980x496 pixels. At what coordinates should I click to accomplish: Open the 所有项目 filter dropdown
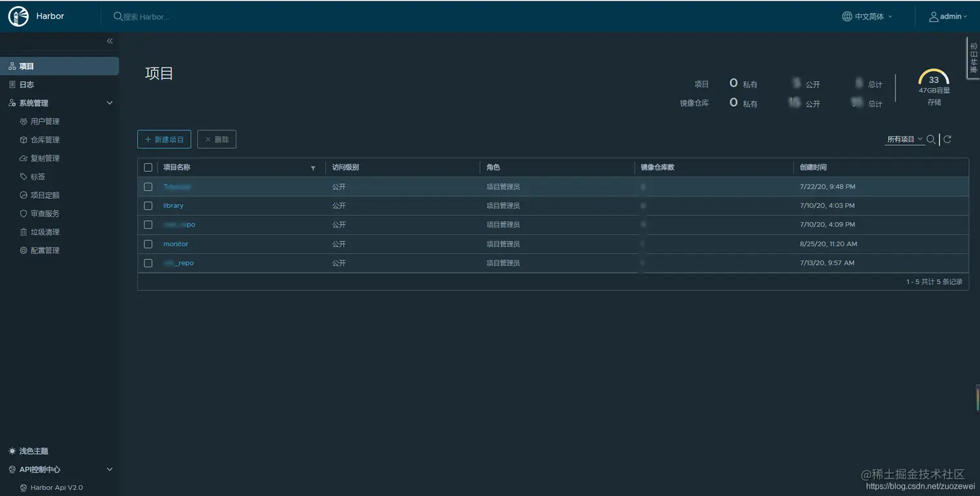point(905,139)
